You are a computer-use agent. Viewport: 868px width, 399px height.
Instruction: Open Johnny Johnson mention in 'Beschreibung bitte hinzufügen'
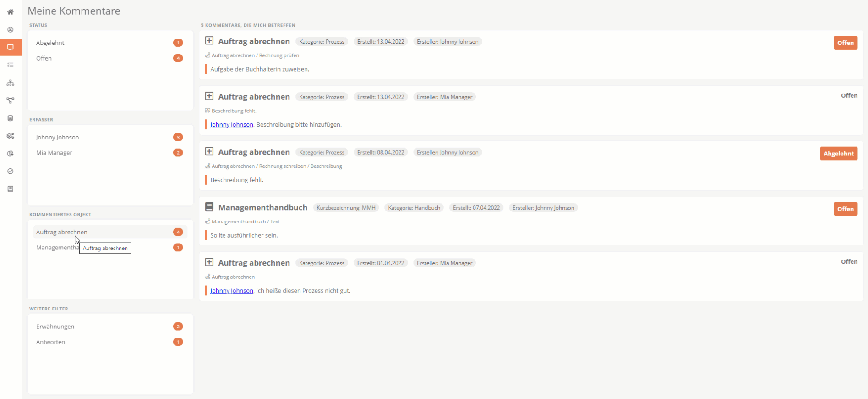point(232,125)
